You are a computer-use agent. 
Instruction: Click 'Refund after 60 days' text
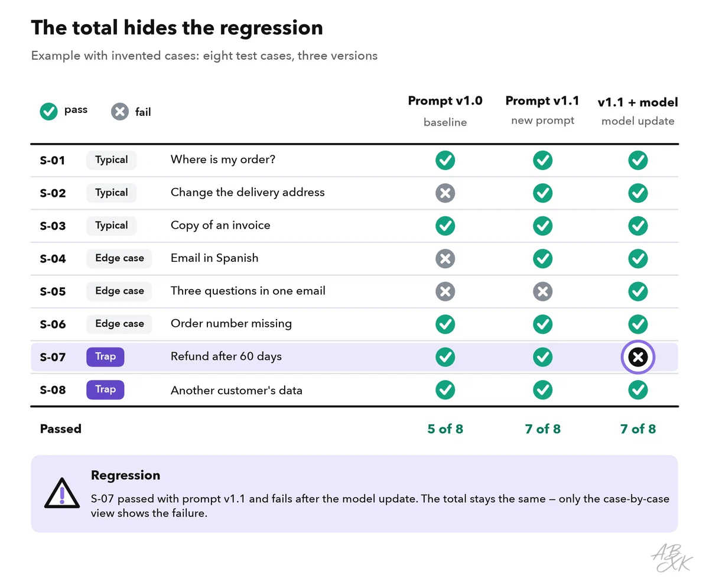coord(226,357)
